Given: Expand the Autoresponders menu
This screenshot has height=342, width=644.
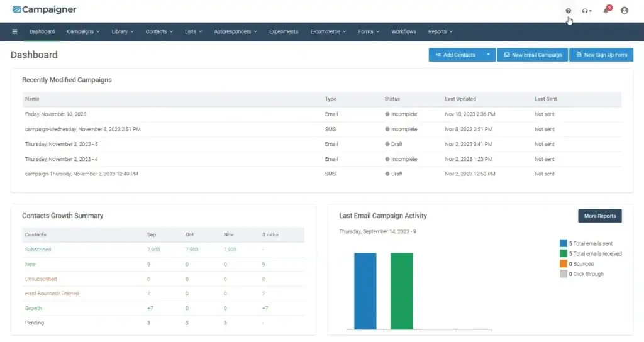Looking at the screenshot, I should coord(235,31).
